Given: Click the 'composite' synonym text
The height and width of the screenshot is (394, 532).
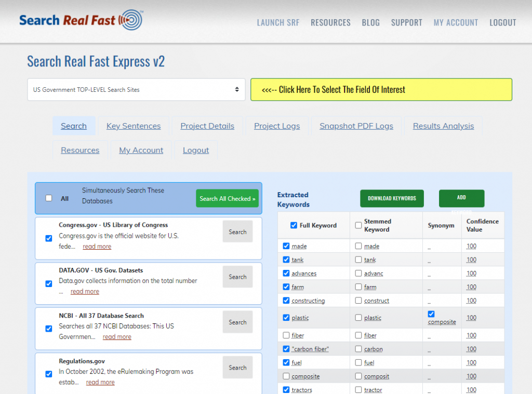Looking at the screenshot, I should (442, 322).
